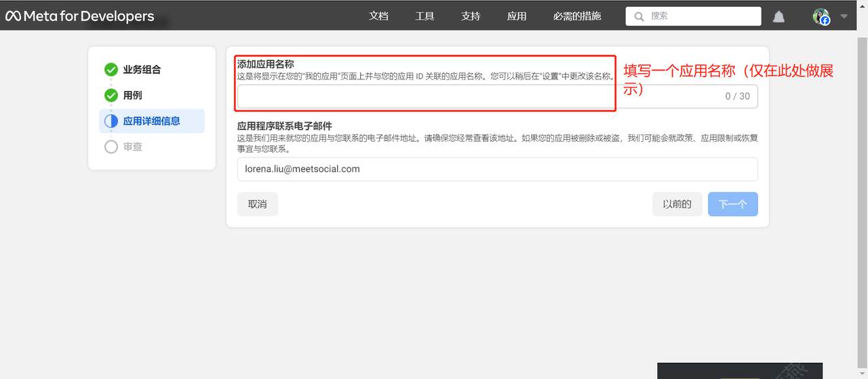Click the 下一个 button

[733, 204]
